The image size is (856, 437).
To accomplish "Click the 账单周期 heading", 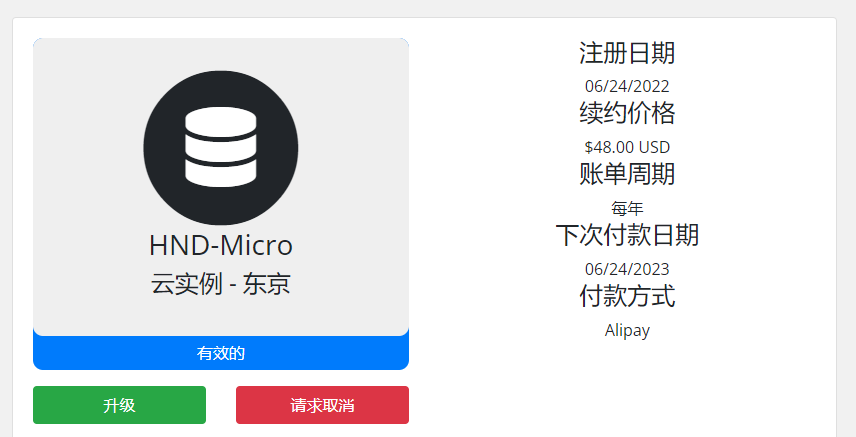I will click(627, 174).
